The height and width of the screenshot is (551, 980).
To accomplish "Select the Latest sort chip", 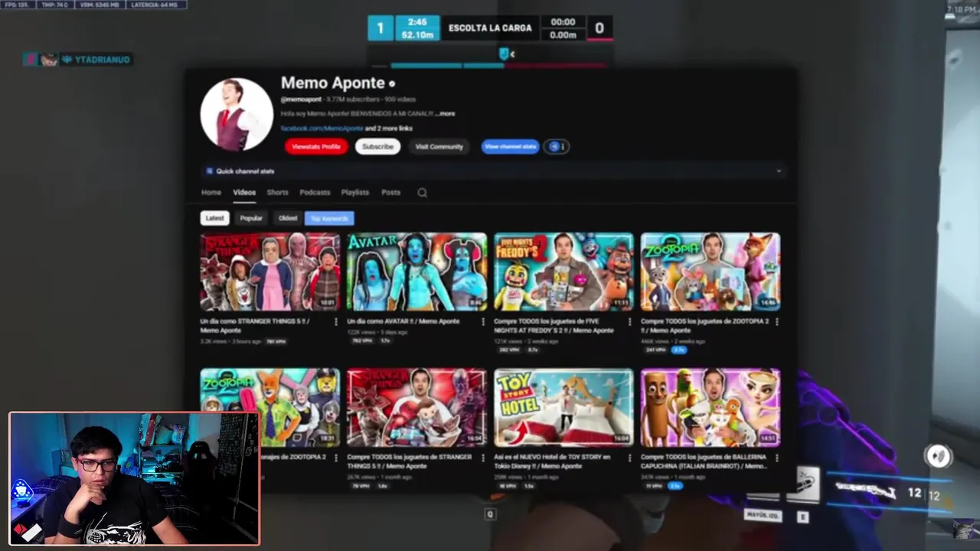I will (x=215, y=218).
